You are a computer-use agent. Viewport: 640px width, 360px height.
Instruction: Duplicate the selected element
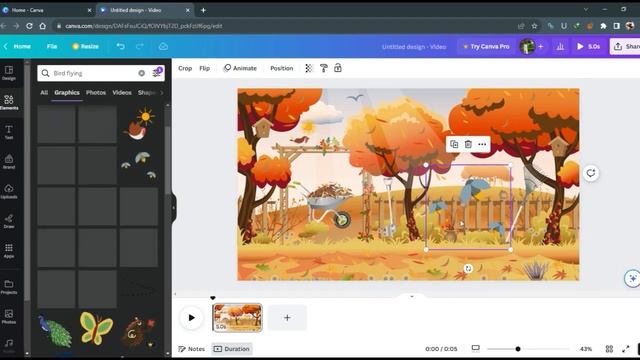[454, 144]
